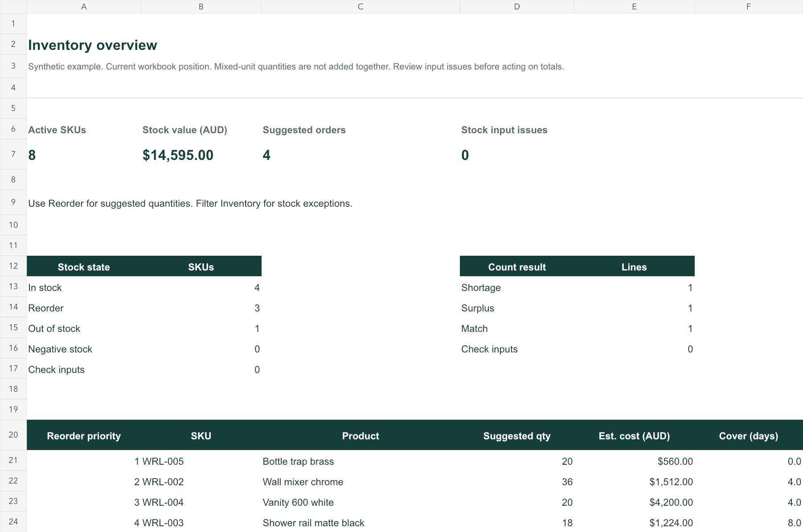Select the "Wall mixer chrome" product cell
This screenshot has width=803, height=532.
click(x=303, y=482)
